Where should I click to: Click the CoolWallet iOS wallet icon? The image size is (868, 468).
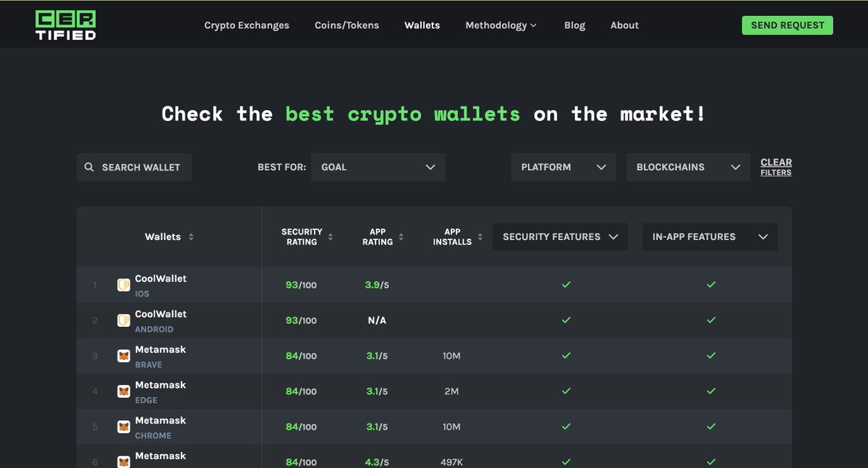click(x=124, y=285)
